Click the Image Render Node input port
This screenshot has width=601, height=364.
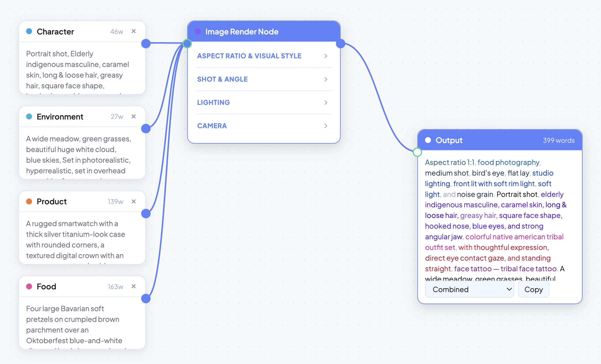point(187,43)
